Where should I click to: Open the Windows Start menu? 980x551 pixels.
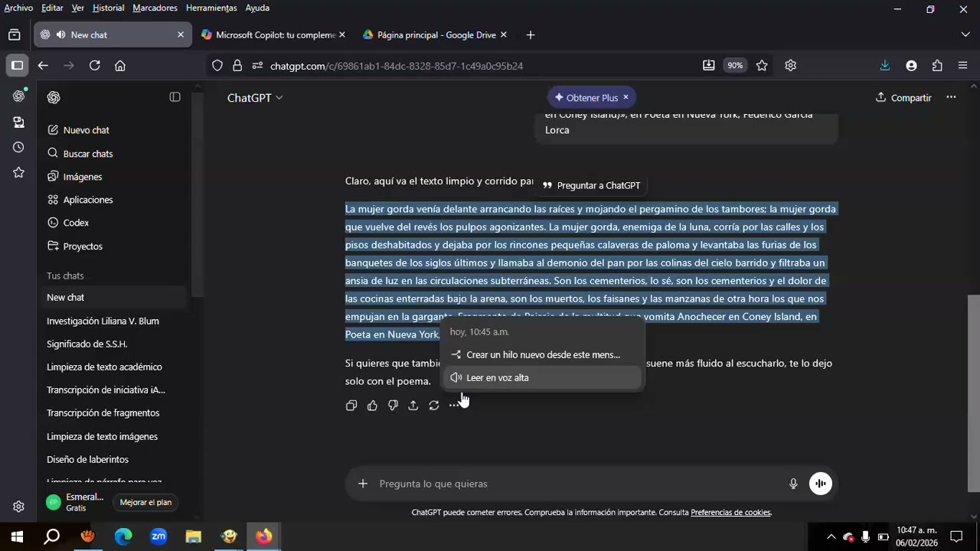(17, 537)
